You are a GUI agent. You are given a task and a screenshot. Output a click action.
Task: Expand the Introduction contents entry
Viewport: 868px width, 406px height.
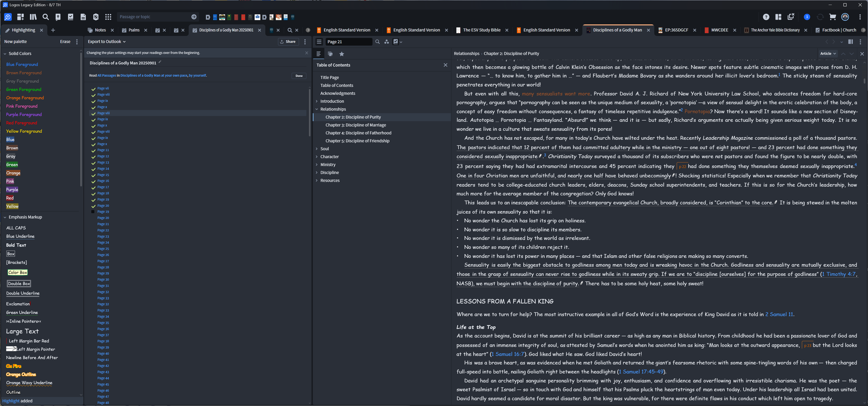point(317,101)
